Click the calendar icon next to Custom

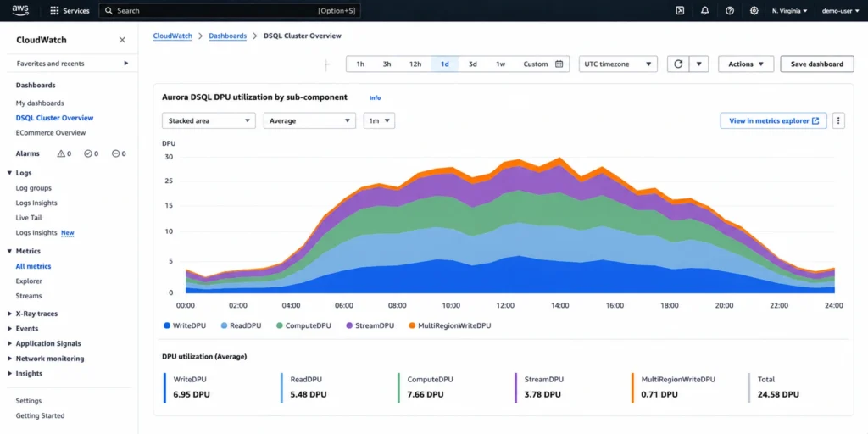[x=559, y=64]
